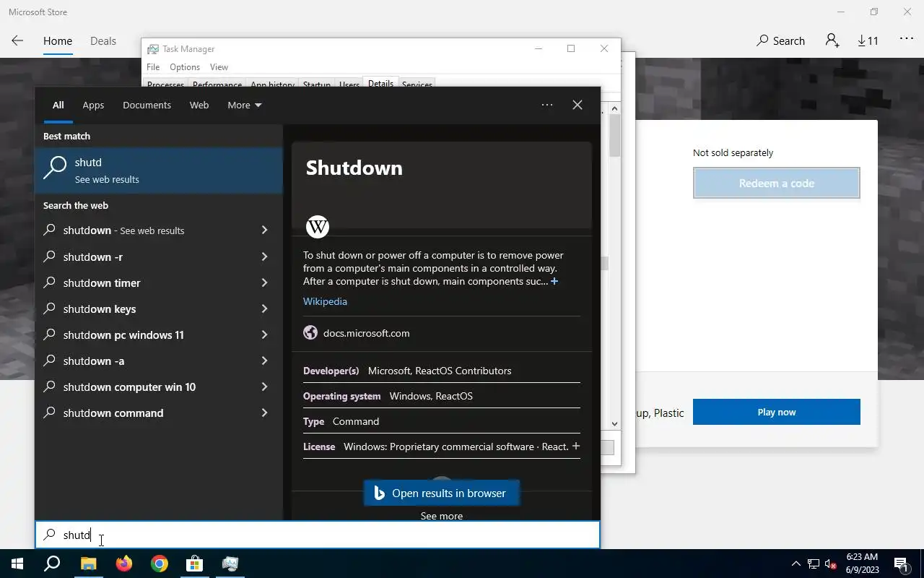The image size is (924, 578).
Task: Click Open results in browser button
Action: [441, 493]
